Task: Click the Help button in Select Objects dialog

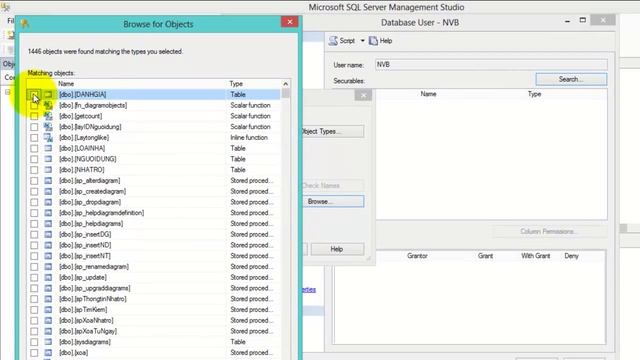Action: 337,249
